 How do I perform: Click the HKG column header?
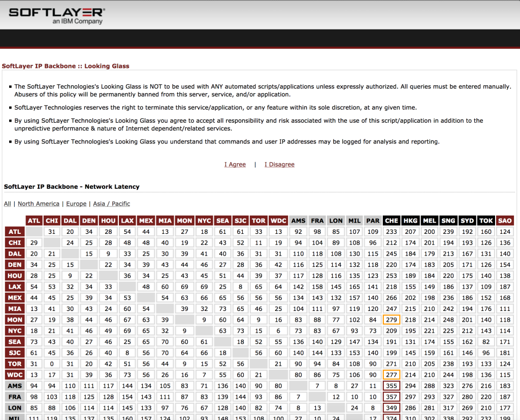pos(410,221)
